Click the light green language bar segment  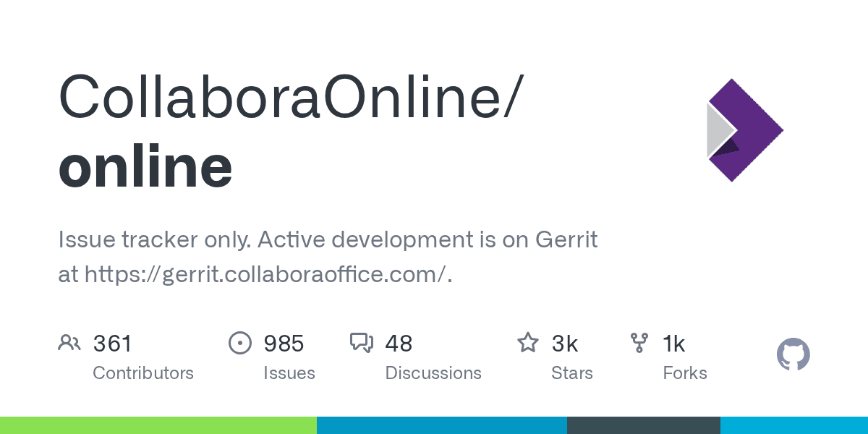[158, 425]
